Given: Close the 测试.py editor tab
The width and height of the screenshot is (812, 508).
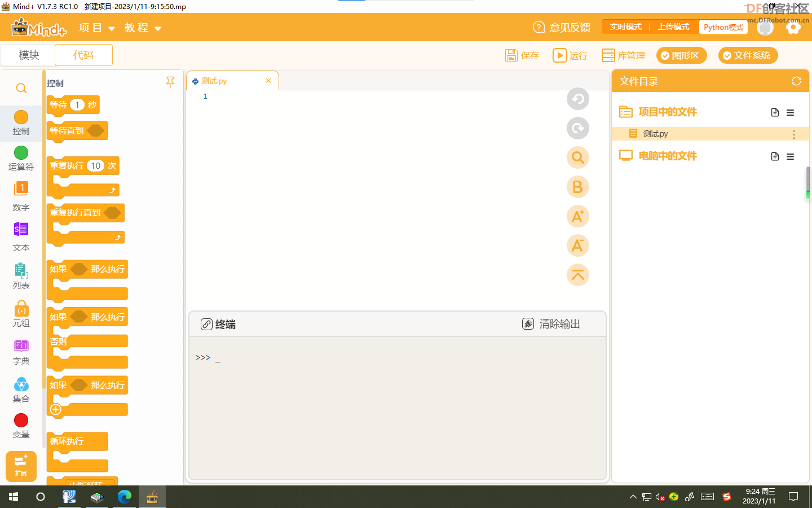Looking at the screenshot, I should [x=268, y=81].
